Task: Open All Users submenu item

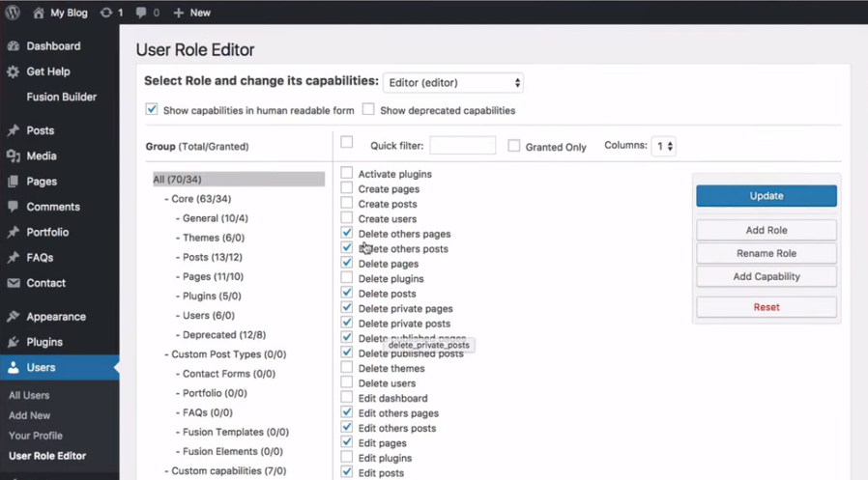Action: [x=29, y=396]
